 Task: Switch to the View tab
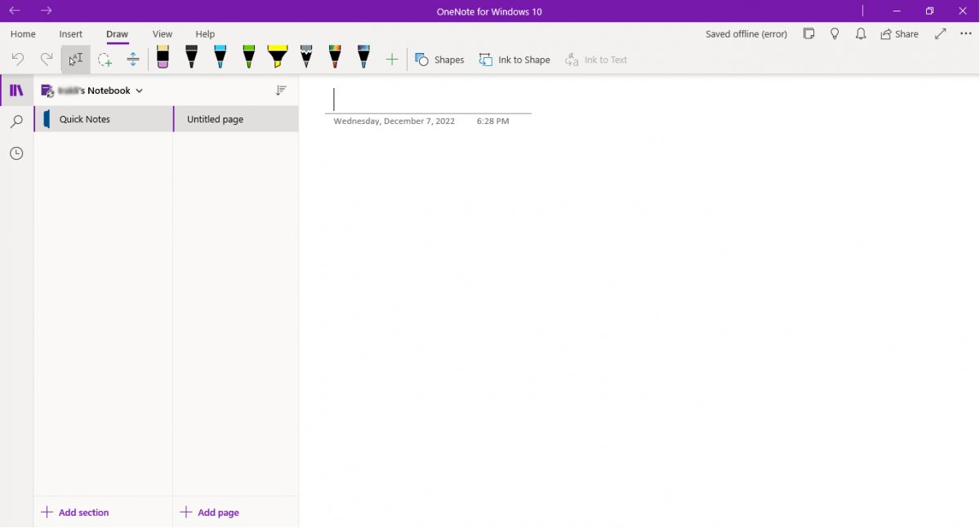[163, 34]
